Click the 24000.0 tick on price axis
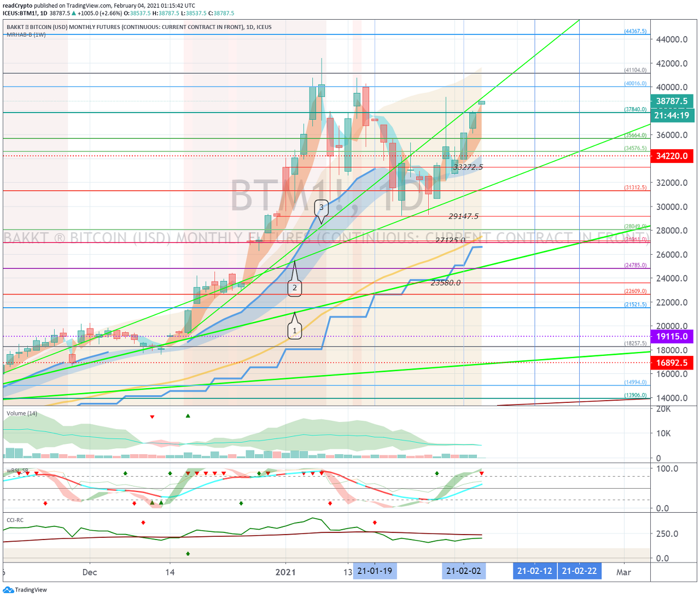The height and width of the screenshot is (598, 700). pyautogui.click(x=672, y=278)
